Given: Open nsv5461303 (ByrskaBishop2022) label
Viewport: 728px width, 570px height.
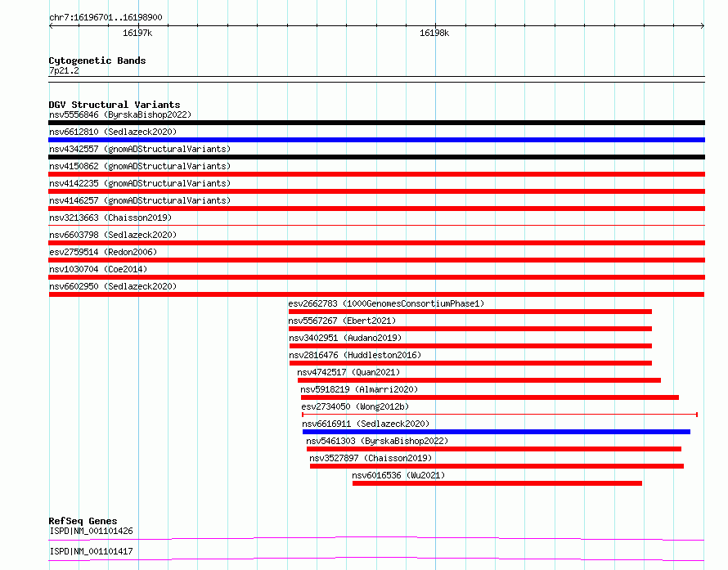Looking at the screenshot, I should pyautogui.click(x=377, y=441).
